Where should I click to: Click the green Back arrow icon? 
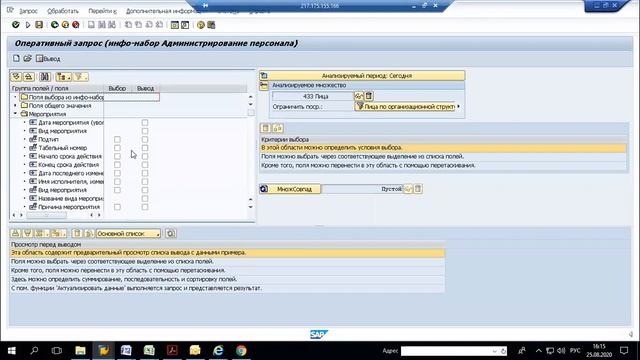click(54, 25)
